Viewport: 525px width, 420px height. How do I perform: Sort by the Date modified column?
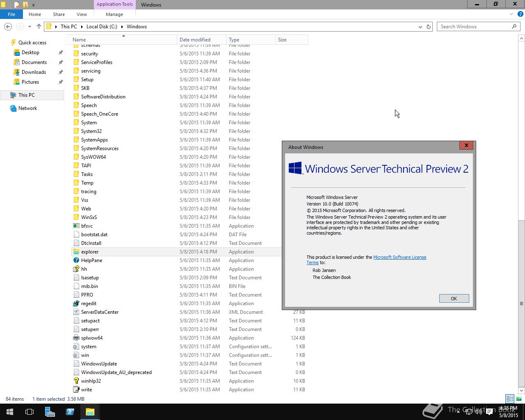click(x=201, y=40)
